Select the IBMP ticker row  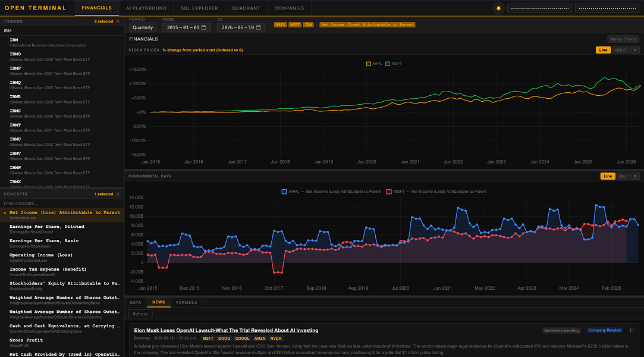pyautogui.click(x=62, y=71)
